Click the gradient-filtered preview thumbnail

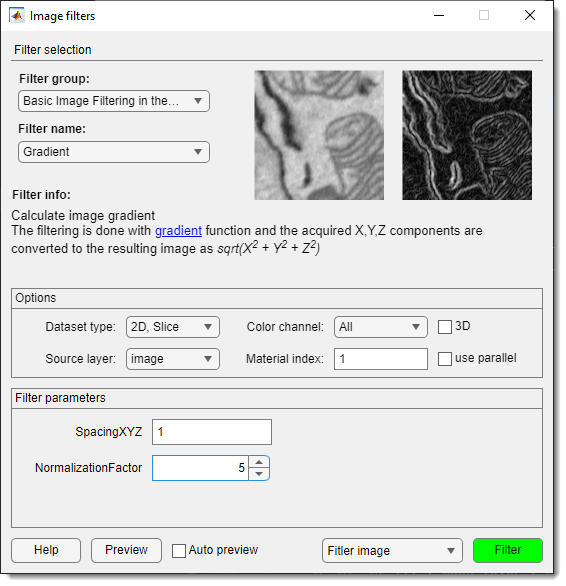467,135
